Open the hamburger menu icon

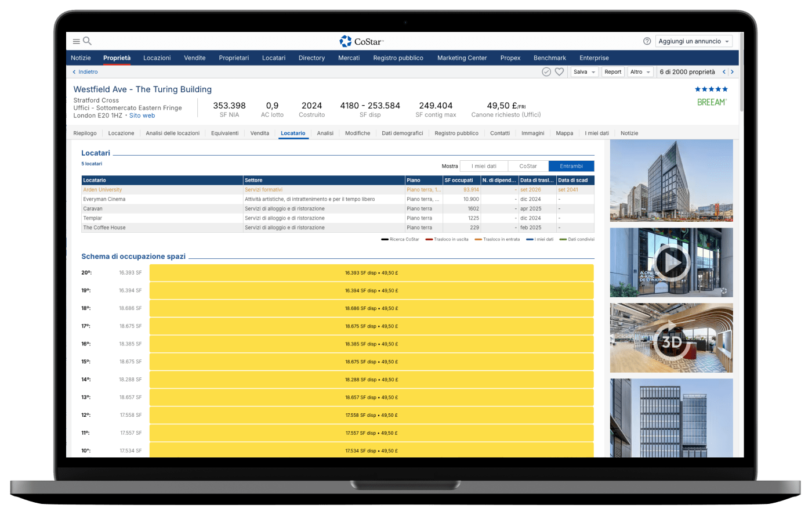(76, 41)
